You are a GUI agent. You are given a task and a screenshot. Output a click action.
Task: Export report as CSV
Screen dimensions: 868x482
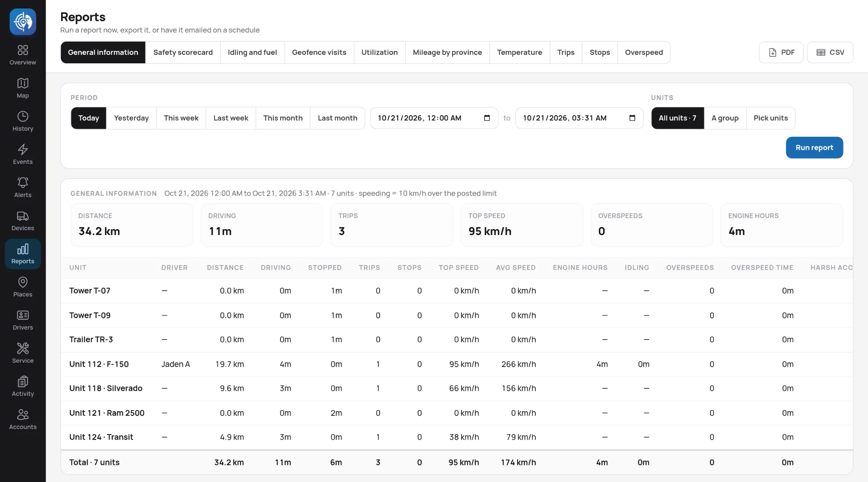pyautogui.click(x=830, y=52)
